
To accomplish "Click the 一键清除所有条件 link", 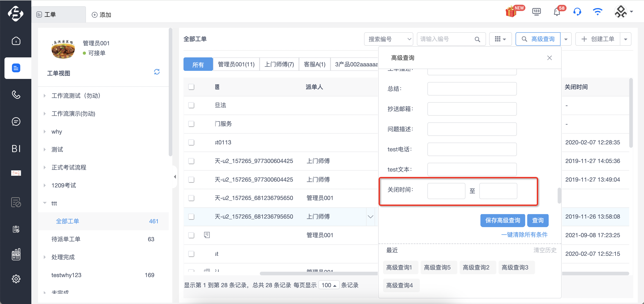I will pos(524,235).
